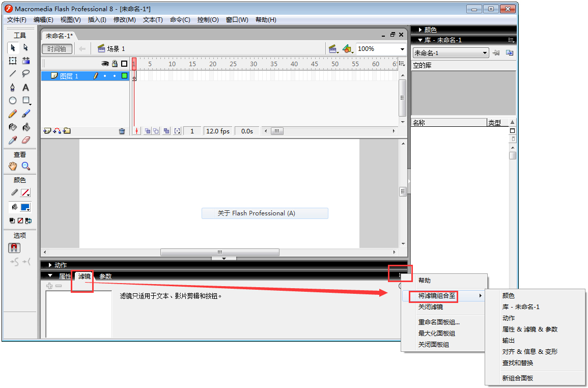588x388 pixels.
Task: Click the new library panel button
Action: [510, 53]
